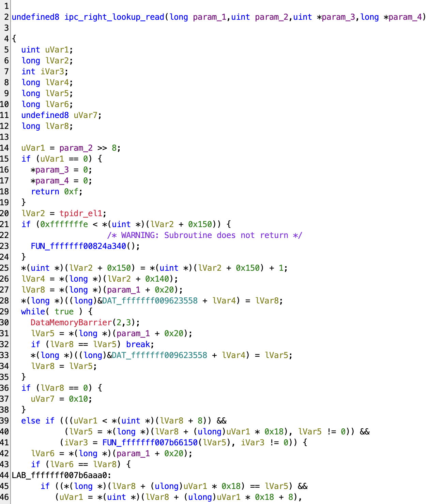
Task: Click function name ipc_right_lookup_read
Action: point(114,17)
